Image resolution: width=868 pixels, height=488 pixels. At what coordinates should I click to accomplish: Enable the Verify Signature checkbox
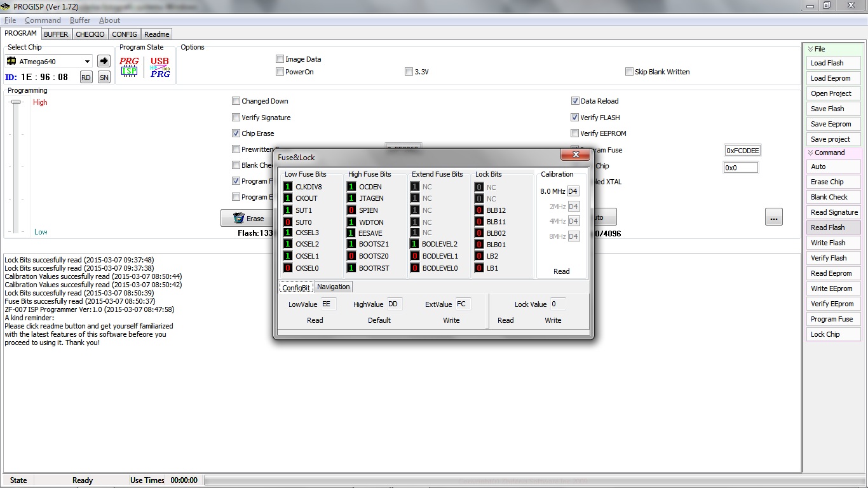(x=236, y=118)
